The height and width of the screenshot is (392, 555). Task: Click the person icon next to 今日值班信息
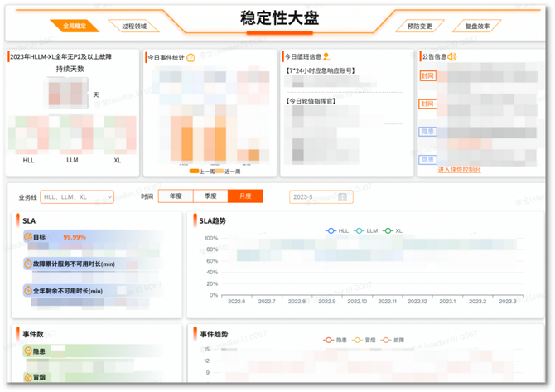(x=326, y=57)
